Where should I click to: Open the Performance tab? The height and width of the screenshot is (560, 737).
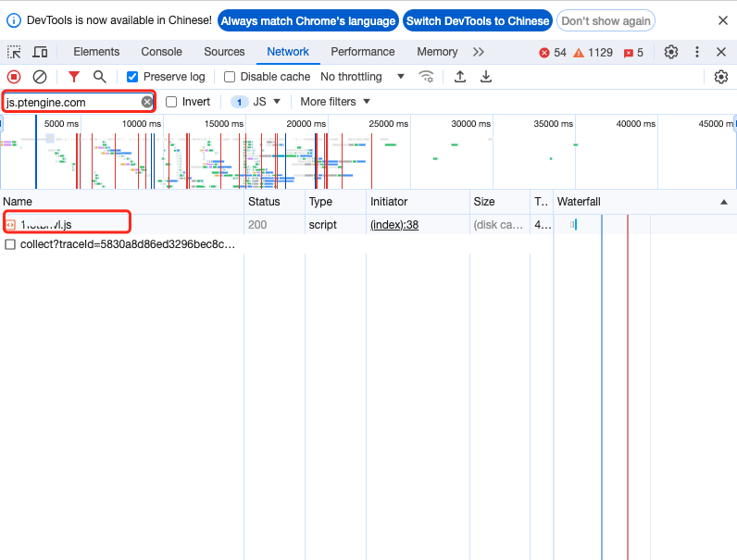click(362, 52)
